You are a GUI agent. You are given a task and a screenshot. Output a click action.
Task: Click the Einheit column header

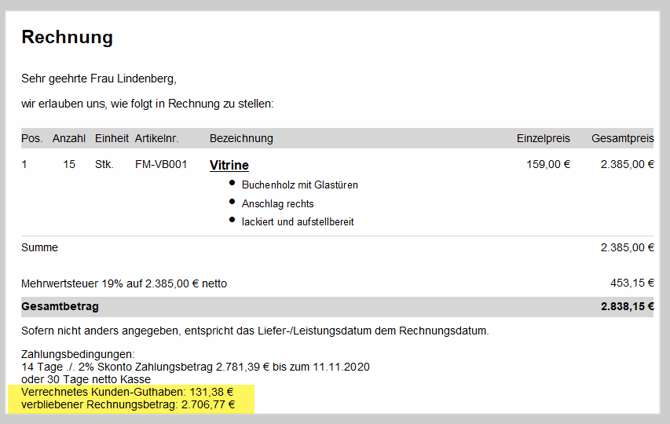[x=111, y=138]
